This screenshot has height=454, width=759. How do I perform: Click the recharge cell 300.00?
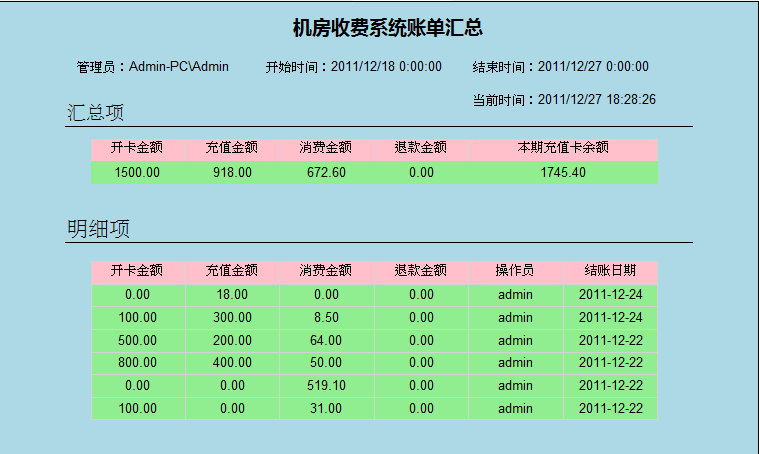232,318
